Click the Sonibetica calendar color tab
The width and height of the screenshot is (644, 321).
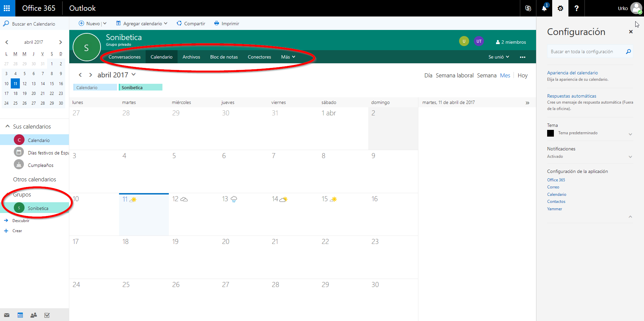(141, 87)
